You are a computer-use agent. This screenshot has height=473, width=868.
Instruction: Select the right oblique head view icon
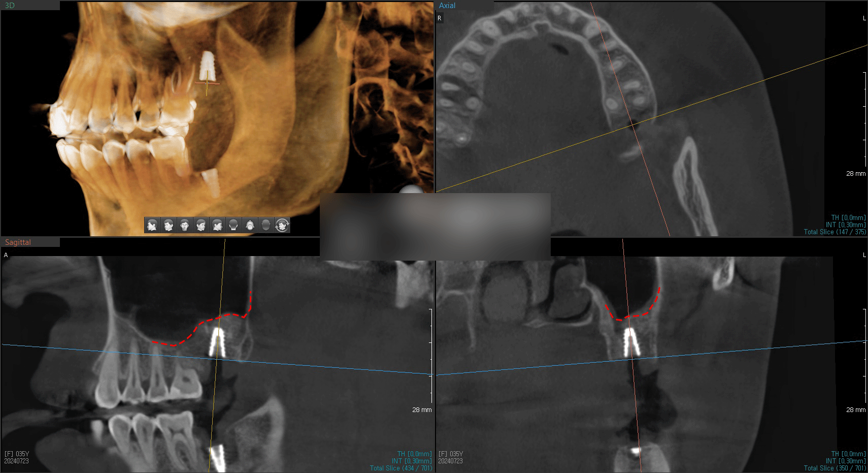(201, 225)
